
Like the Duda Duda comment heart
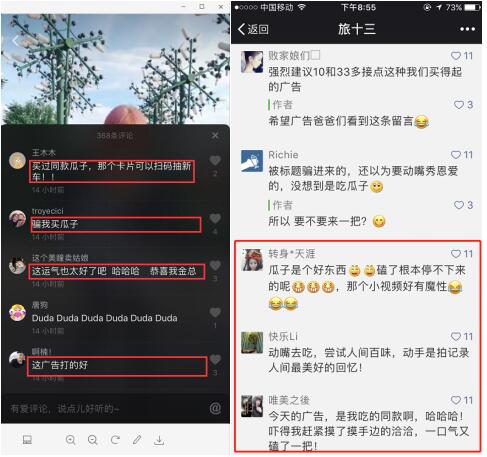[215, 313]
